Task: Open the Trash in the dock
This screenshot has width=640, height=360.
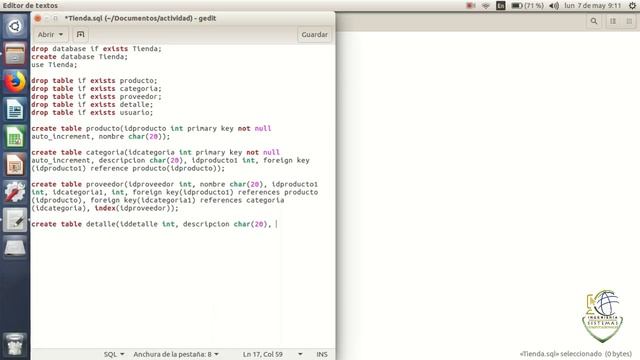Action: 15,344
